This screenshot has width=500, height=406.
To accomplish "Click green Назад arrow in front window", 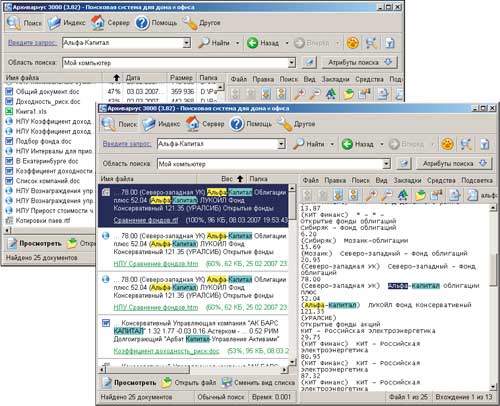I will tap(347, 144).
